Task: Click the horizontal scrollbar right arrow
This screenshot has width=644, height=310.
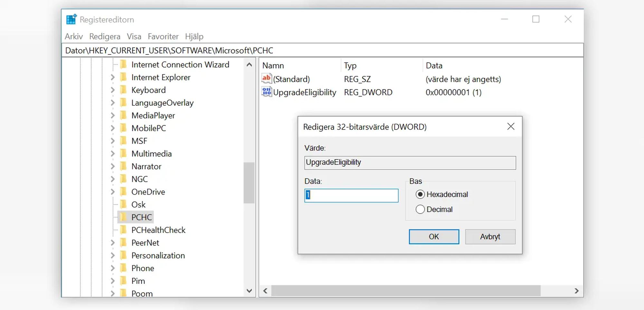Action: pyautogui.click(x=576, y=291)
